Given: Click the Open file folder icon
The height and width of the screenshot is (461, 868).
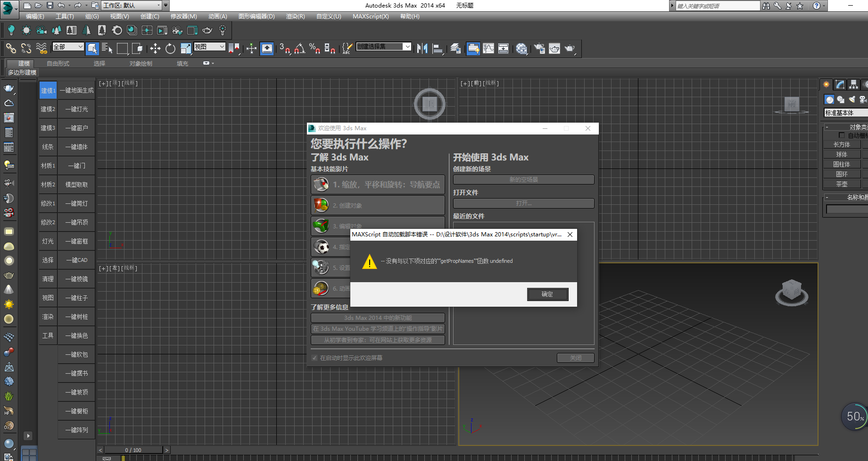Looking at the screenshot, I should tap(38, 6).
